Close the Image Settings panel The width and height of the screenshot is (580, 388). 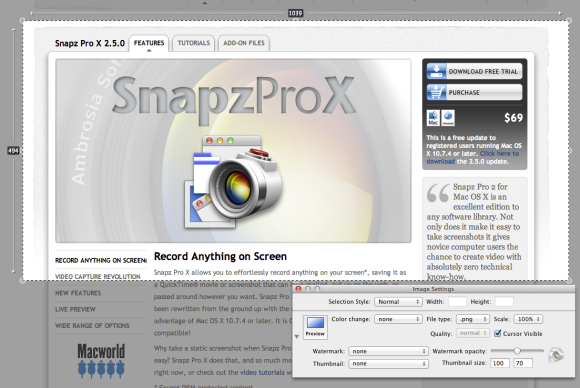click(299, 289)
